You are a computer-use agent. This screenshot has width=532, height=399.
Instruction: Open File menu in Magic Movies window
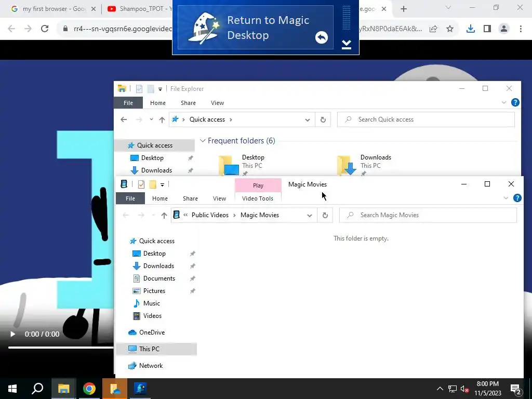[130, 198]
